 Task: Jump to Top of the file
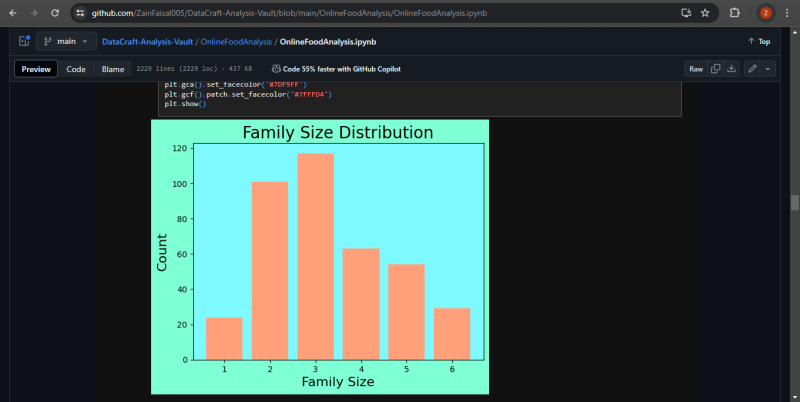pyautogui.click(x=759, y=41)
